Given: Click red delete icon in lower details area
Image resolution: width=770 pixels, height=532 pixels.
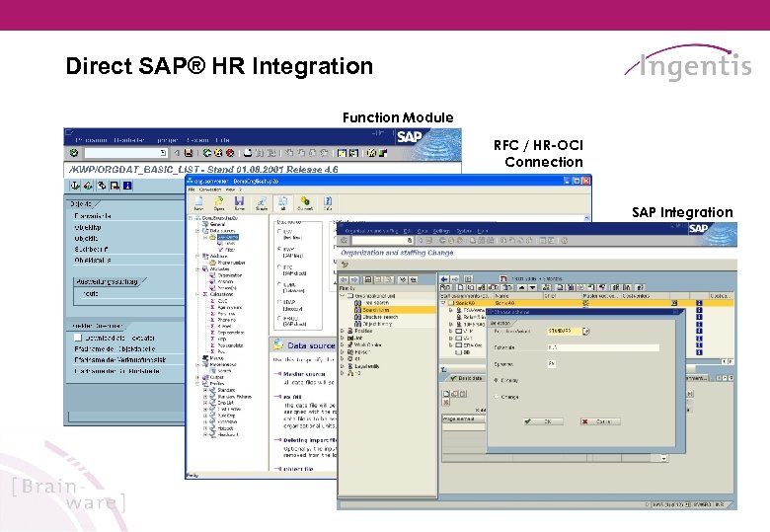Looking at the screenshot, I should tap(446, 403).
